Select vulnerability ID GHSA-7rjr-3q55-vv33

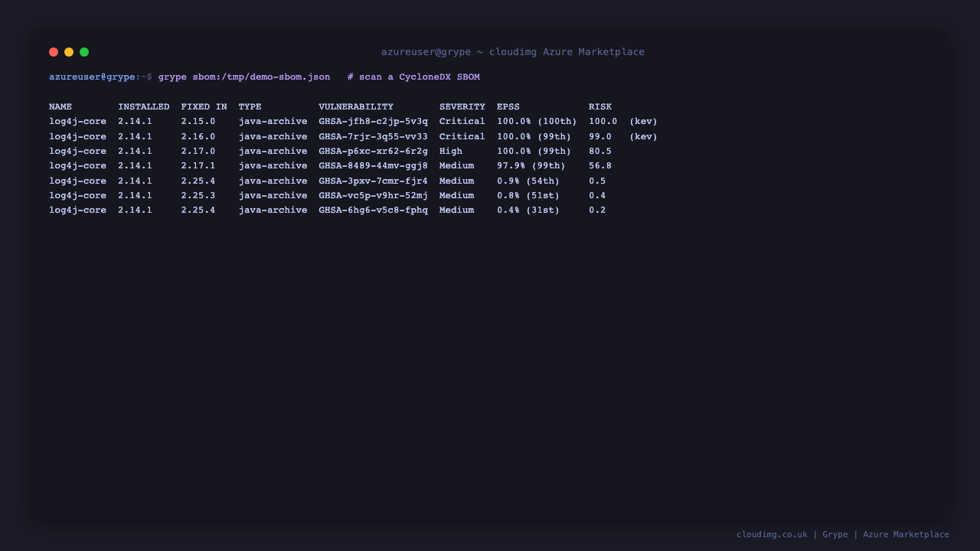[374, 137]
